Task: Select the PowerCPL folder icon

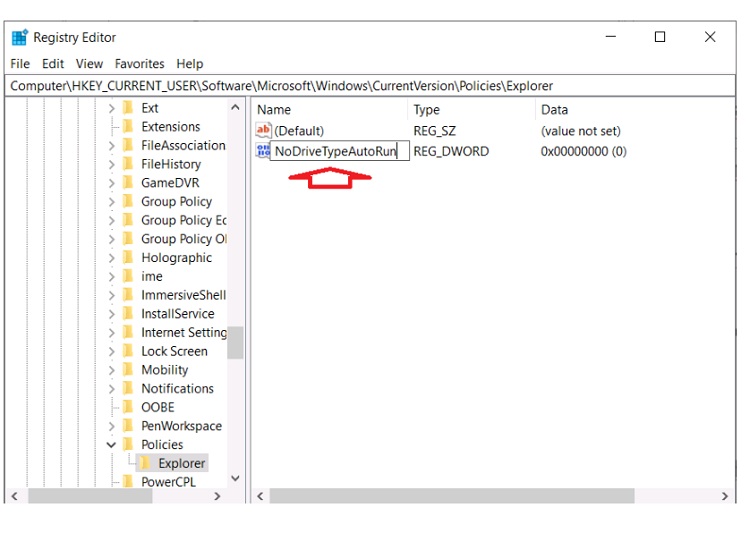Action: [x=128, y=480]
